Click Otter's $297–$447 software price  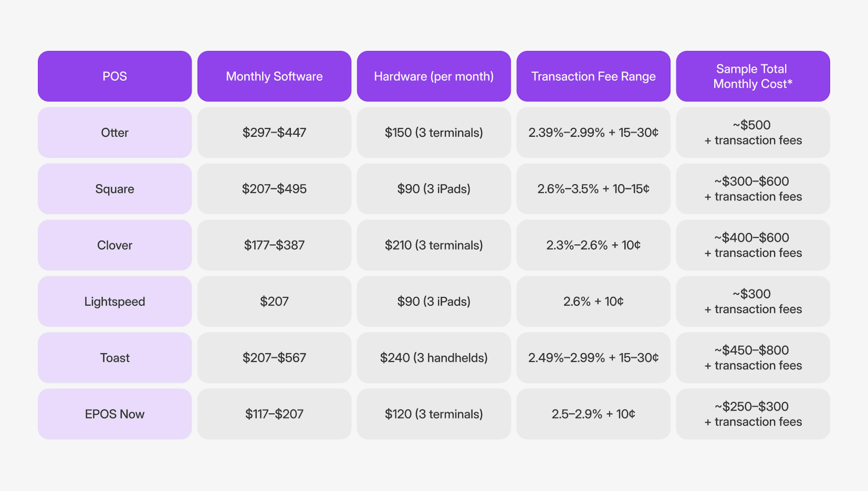tap(274, 133)
